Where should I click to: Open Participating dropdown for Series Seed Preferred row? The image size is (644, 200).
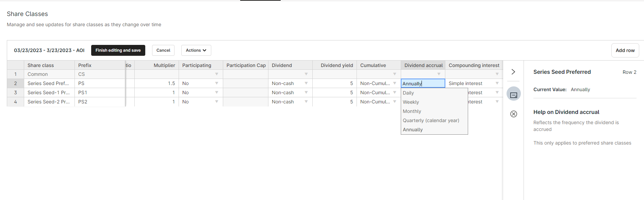pyautogui.click(x=216, y=83)
